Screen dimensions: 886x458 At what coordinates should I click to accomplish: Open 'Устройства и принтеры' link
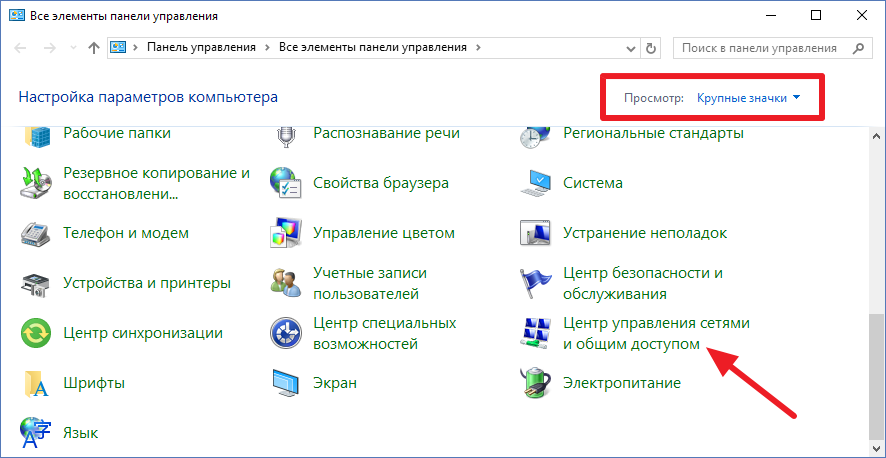tap(146, 283)
